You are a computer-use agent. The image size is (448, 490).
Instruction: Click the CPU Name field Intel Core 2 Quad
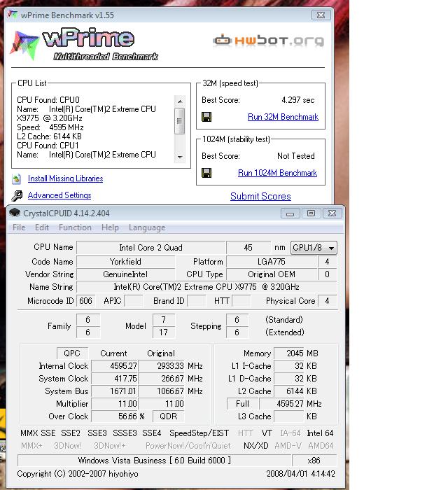click(151, 248)
